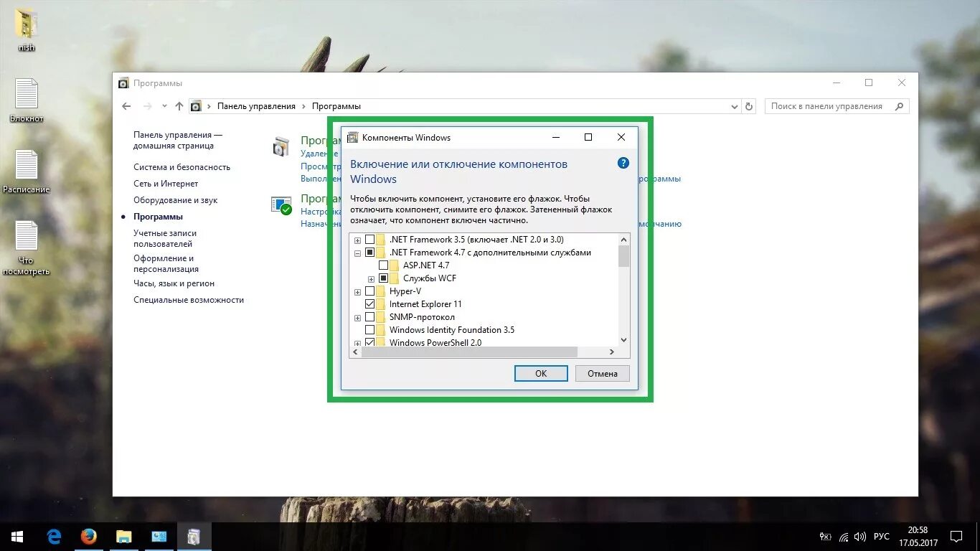This screenshot has height=551, width=980.
Task: Click folder icon beside SNMP-протокол
Action: tap(381, 317)
